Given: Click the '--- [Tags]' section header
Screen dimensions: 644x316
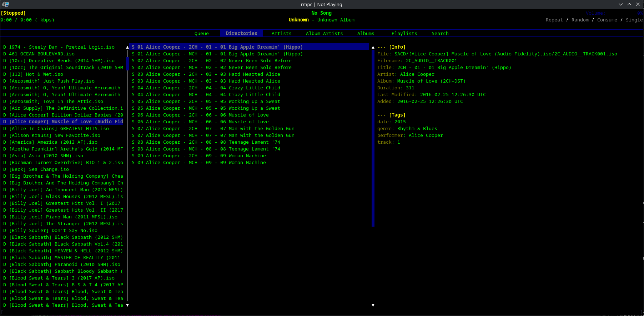Looking at the screenshot, I should click(392, 115).
